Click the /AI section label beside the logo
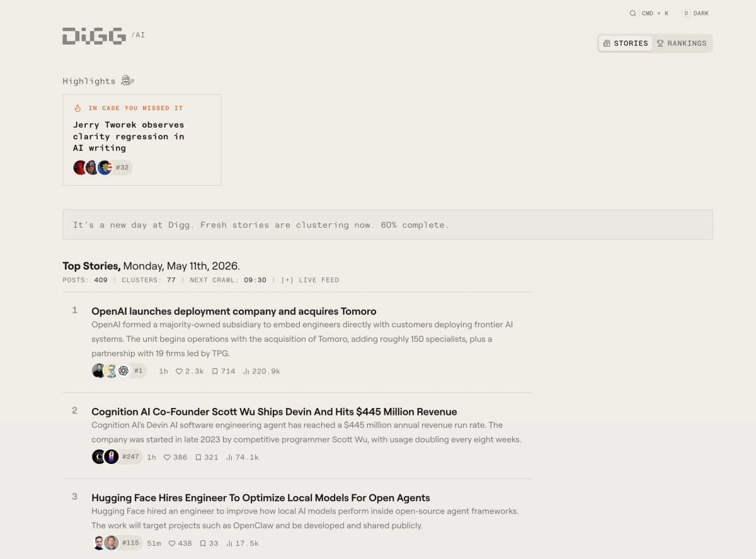Image resolution: width=756 pixels, height=559 pixels. pyautogui.click(x=138, y=35)
